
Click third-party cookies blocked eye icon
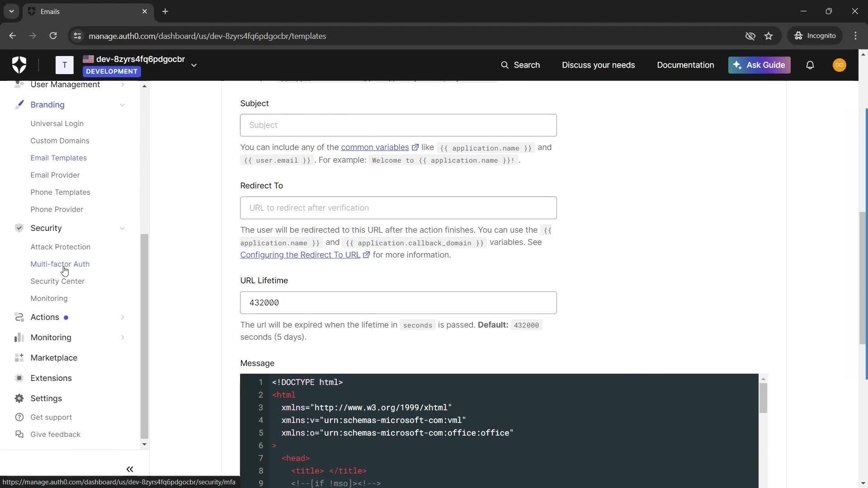point(750,36)
